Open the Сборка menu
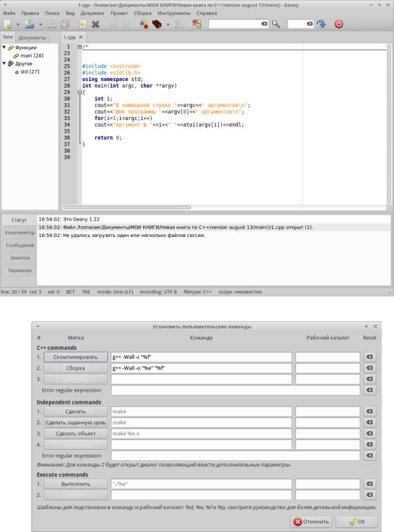Viewport: 394px width, 532px height. point(142,13)
